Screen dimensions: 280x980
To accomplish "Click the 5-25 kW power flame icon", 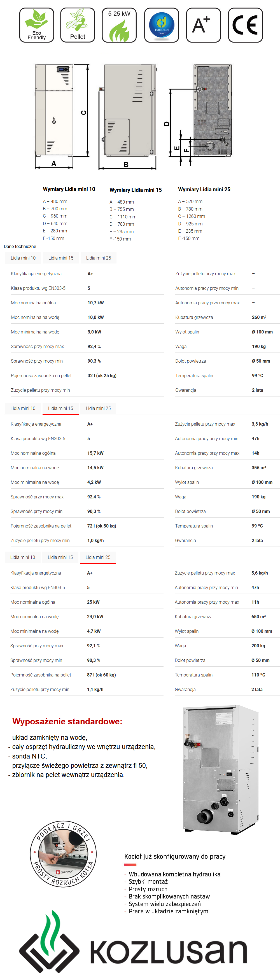I will (x=119, y=25).
